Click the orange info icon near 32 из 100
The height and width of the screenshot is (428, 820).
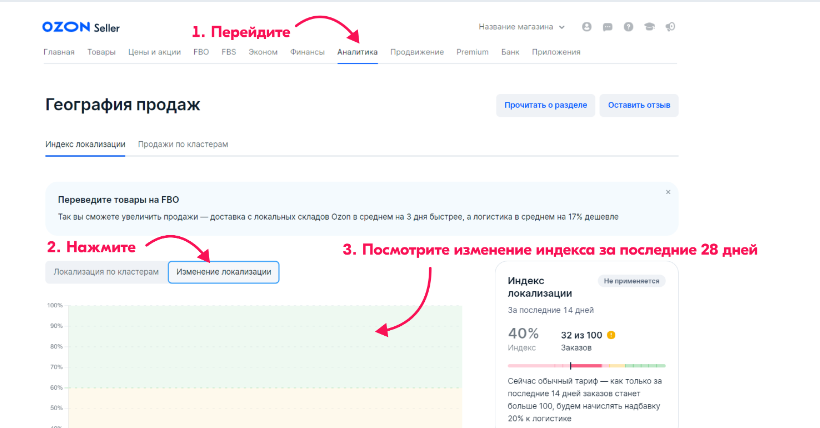(x=611, y=335)
